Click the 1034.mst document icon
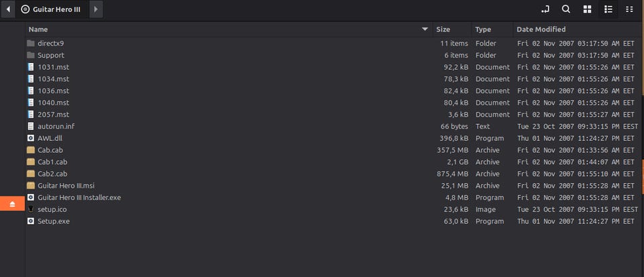644x277 pixels. point(31,78)
